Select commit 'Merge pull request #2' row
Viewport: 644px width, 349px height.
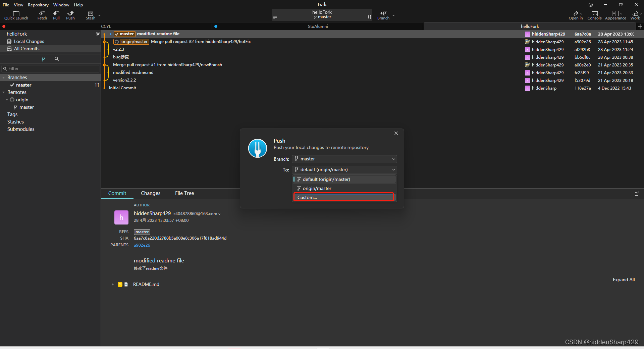[x=372, y=42]
